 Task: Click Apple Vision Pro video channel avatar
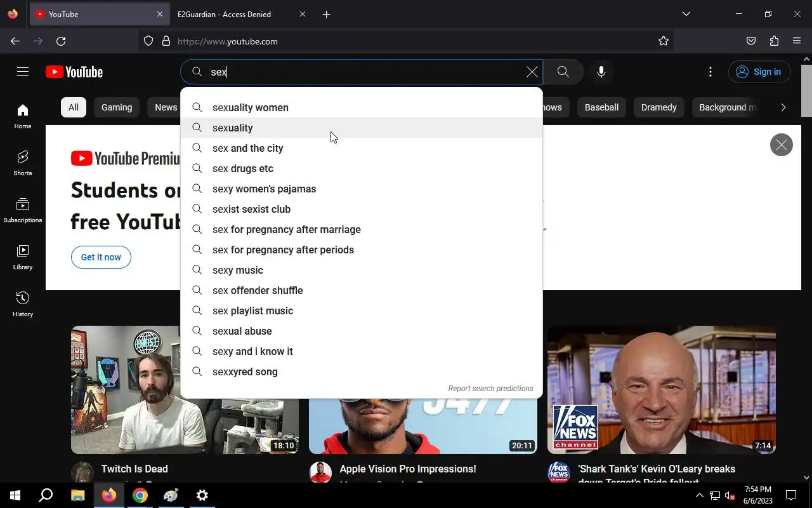tap(320, 472)
